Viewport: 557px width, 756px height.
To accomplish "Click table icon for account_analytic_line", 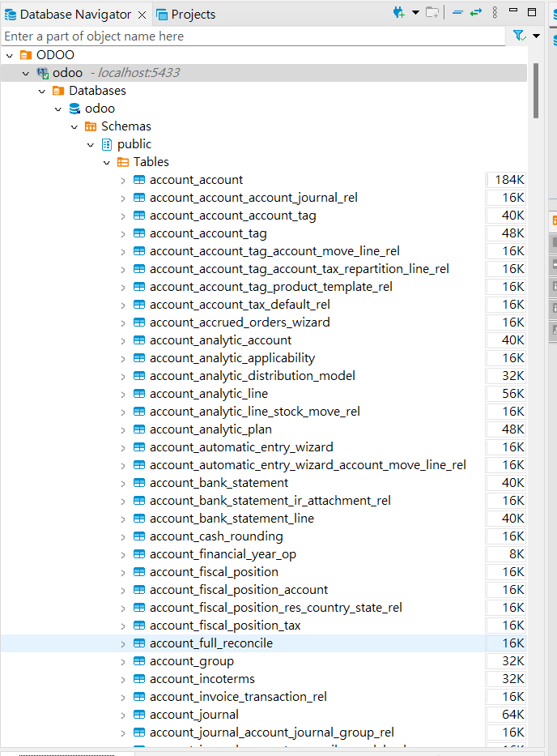I will (139, 394).
